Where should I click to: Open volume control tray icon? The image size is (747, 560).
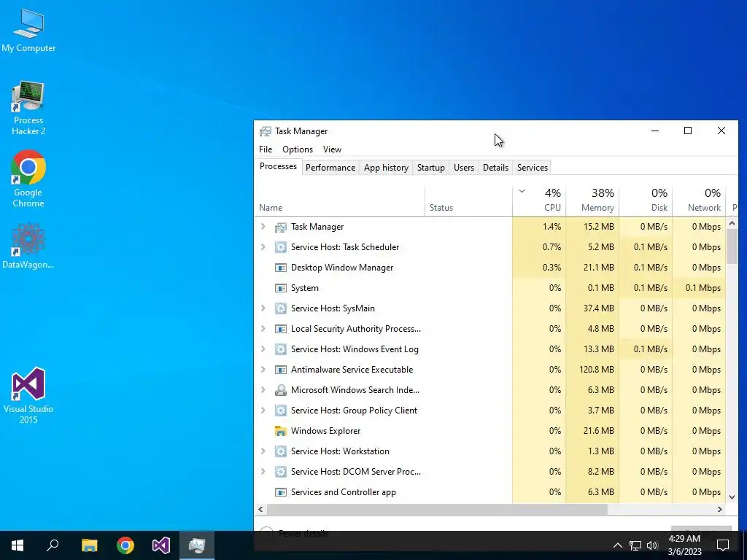[x=652, y=545]
